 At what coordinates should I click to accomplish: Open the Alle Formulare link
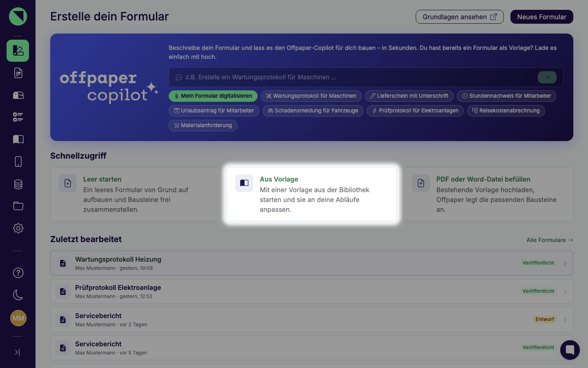550,240
